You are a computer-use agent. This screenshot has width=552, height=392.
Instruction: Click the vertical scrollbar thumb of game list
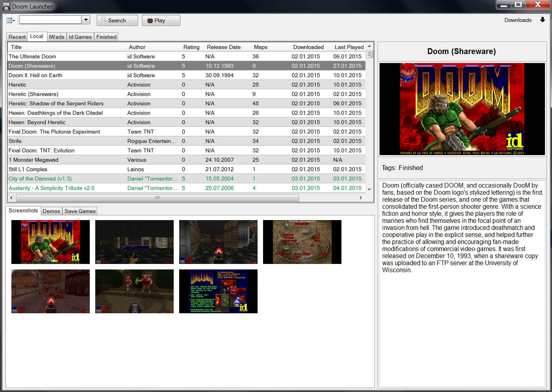(369, 54)
